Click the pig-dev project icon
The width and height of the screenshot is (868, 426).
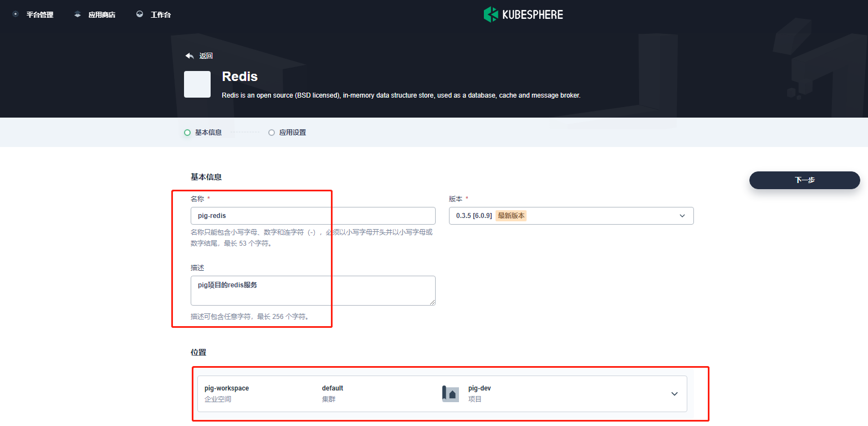coord(451,393)
